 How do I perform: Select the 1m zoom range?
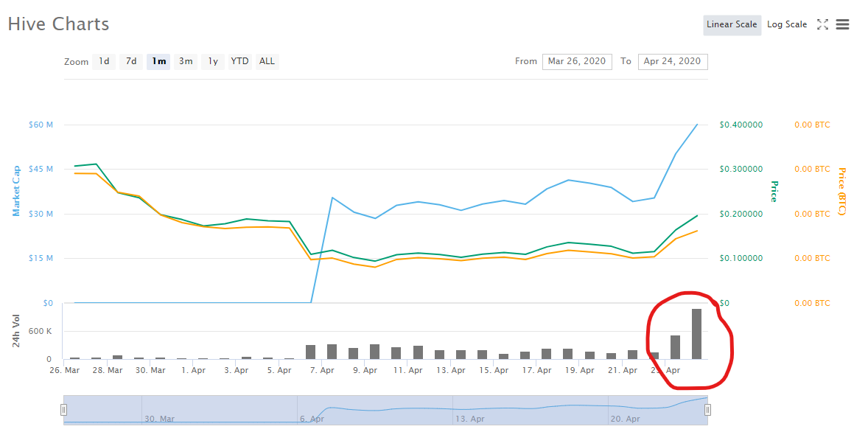158,61
